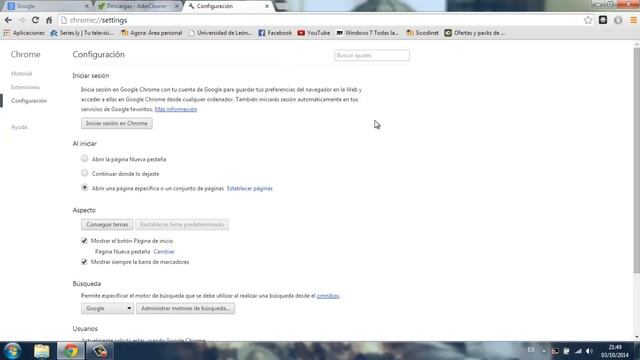Click the taskbar clock and date
Image resolution: width=640 pixels, height=360 pixels.
[615, 351]
